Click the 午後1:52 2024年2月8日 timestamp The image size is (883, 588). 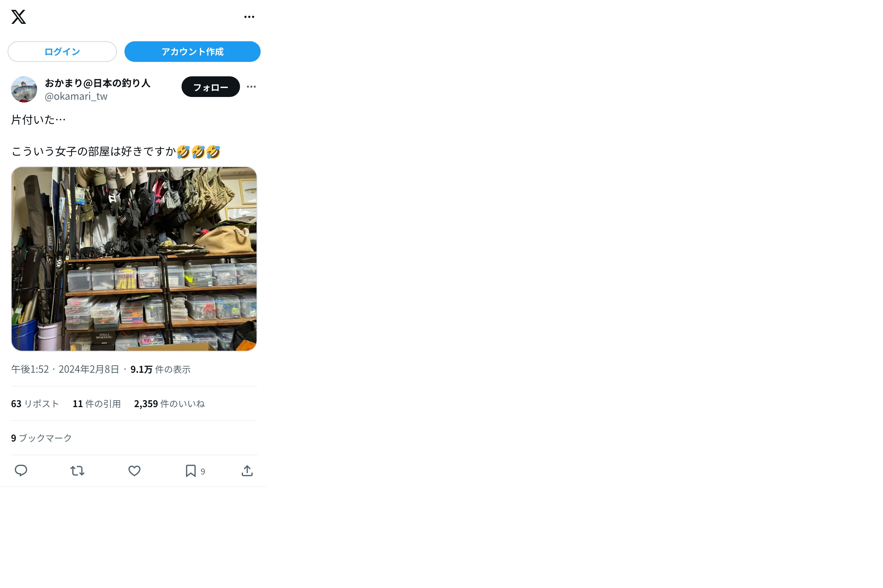tap(65, 369)
